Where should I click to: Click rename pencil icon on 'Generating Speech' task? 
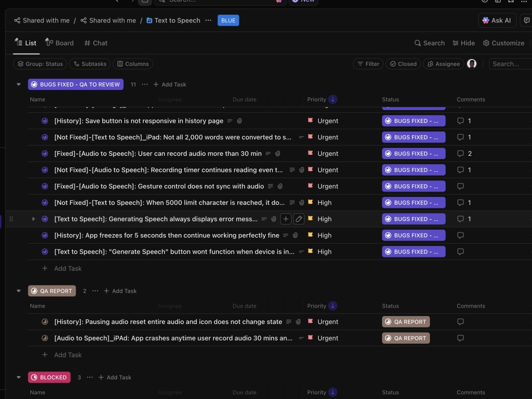click(298, 219)
